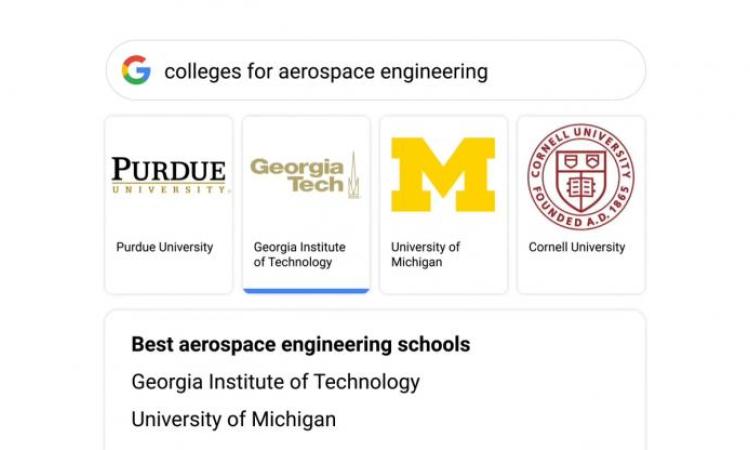Click the yellow Michigan M logo
This screenshot has width=750, height=450.
(443, 175)
